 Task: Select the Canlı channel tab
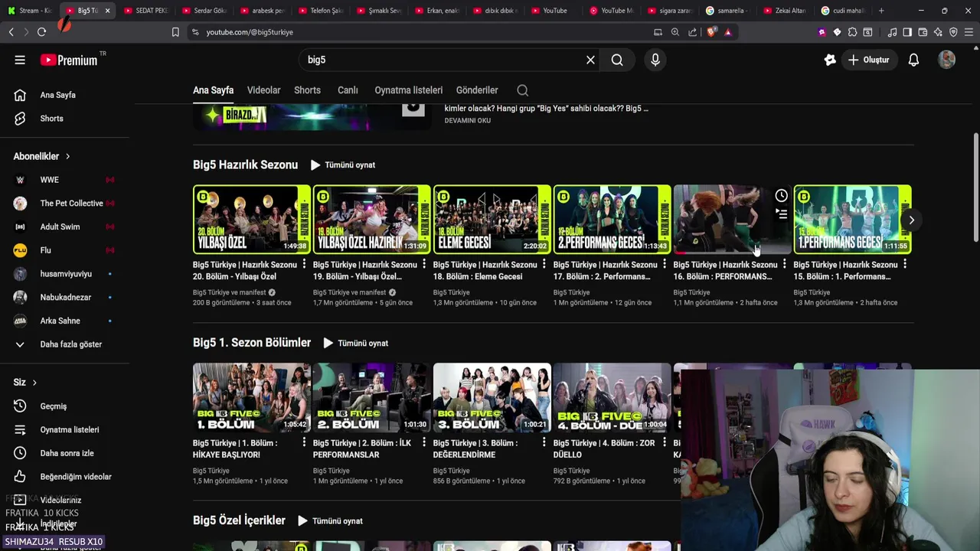click(348, 90)
